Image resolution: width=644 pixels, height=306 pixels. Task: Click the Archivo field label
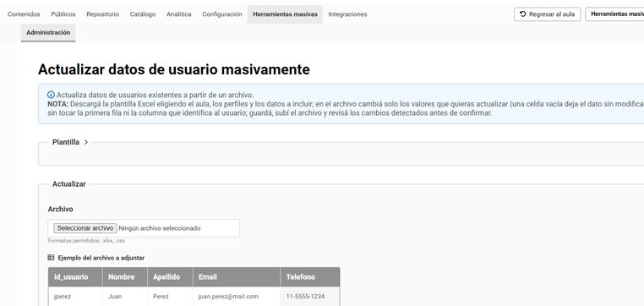coord(60,209)
